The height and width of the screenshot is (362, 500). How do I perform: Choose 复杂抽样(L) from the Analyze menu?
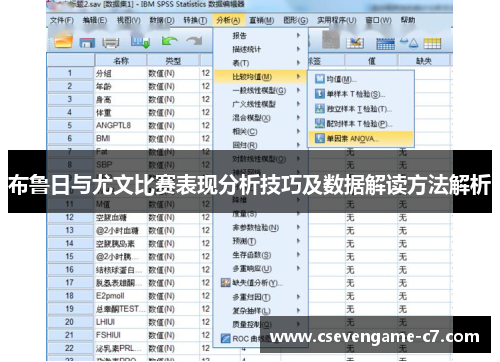tap(260, 311)
